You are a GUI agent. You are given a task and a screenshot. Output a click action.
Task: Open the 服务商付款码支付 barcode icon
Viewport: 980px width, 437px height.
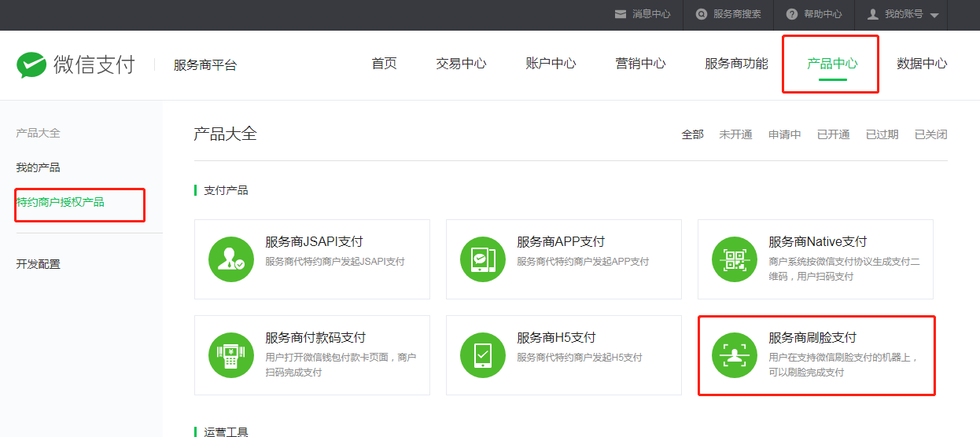[231, 354]
